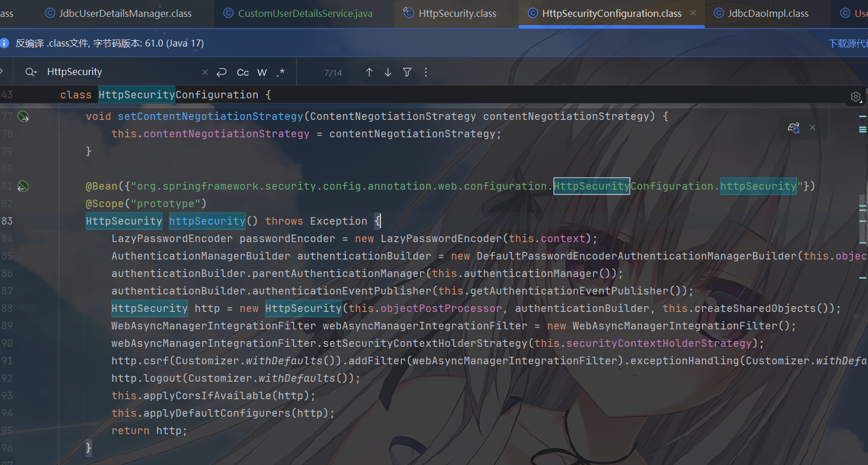Toggle match case (Cc) in search
This screenshot has height=465, width=868.
click(x=243, y=72)
